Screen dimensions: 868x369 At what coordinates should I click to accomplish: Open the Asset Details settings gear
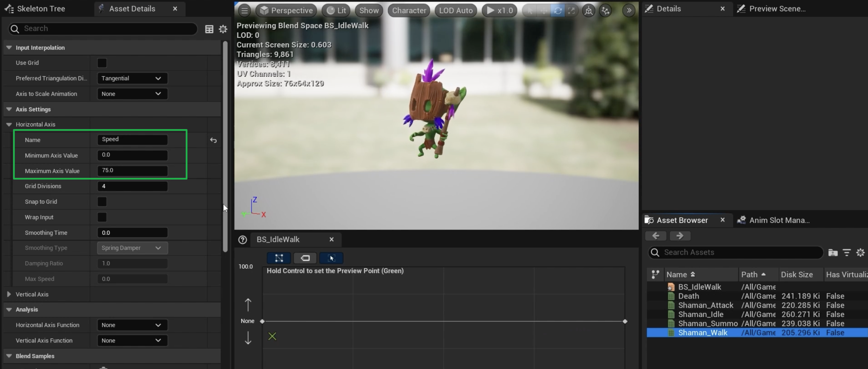[223, 29]
